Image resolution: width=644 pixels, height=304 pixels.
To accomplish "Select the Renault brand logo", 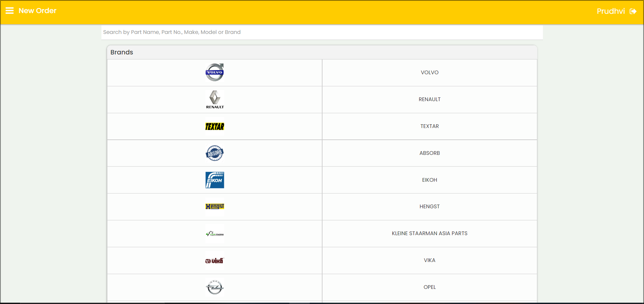I will [x=215, y=99].
